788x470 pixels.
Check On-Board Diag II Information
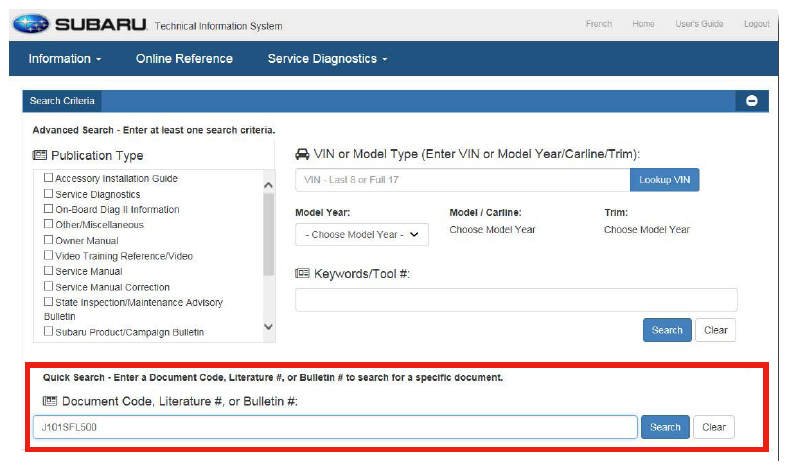[x=48, y=209]
